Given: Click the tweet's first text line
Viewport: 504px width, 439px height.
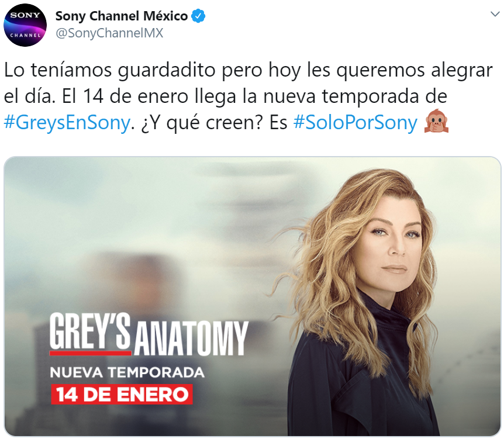Looking at the screenshot, I should (248, 71).
